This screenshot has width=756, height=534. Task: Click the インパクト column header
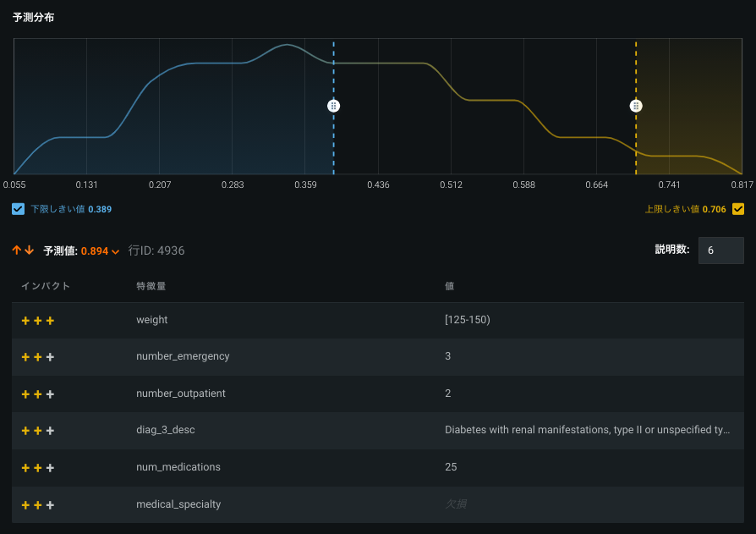[46, 286]
